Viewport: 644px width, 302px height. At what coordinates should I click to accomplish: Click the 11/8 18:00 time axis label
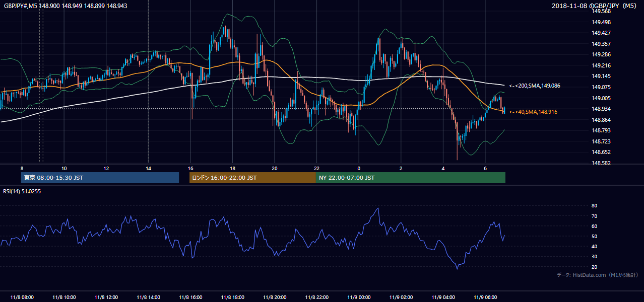(233, 297)
